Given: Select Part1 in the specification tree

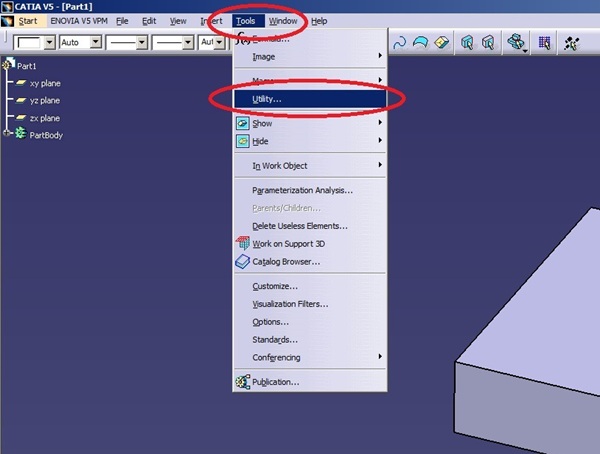Looking at the screenshot, I should [x=26, y=66].
